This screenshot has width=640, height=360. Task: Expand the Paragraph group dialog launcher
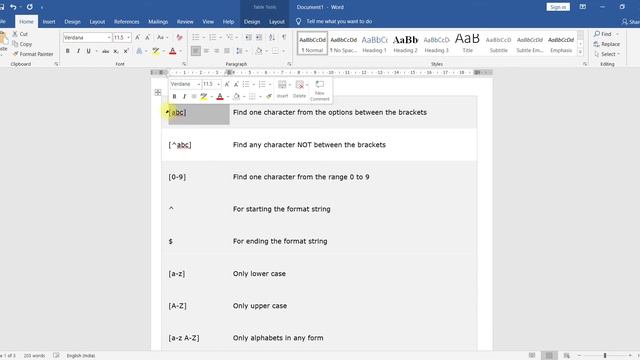289,64
